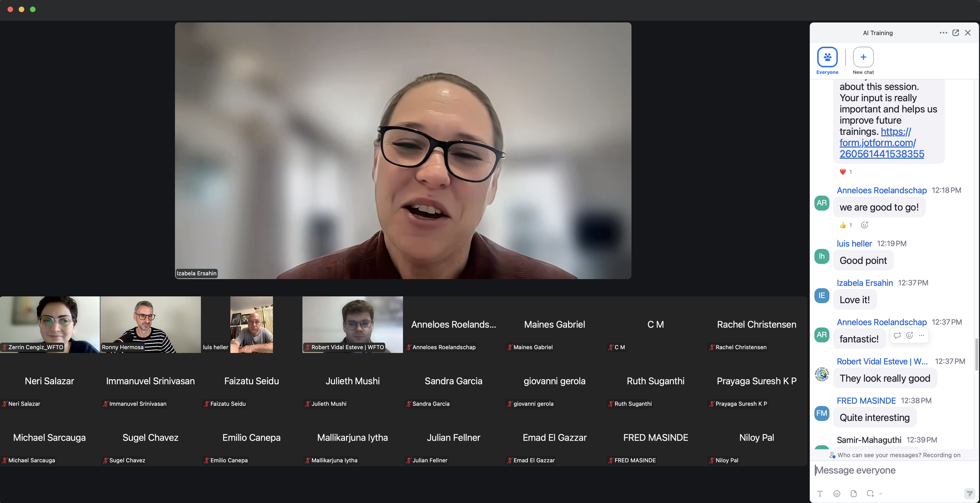Viewport: 980px width, 503px height.
Task: Open the emoji picker in chat toolbar
Action: (837, 494)
